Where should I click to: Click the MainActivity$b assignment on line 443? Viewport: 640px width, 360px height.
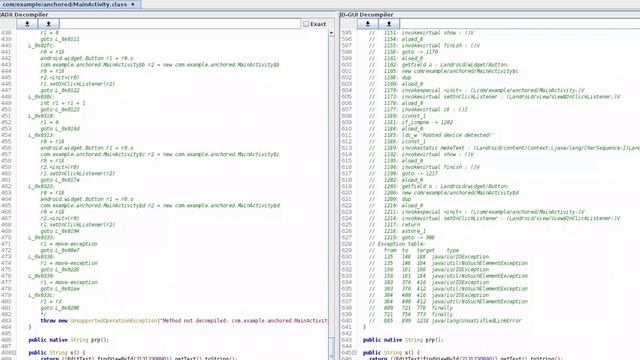160,65
